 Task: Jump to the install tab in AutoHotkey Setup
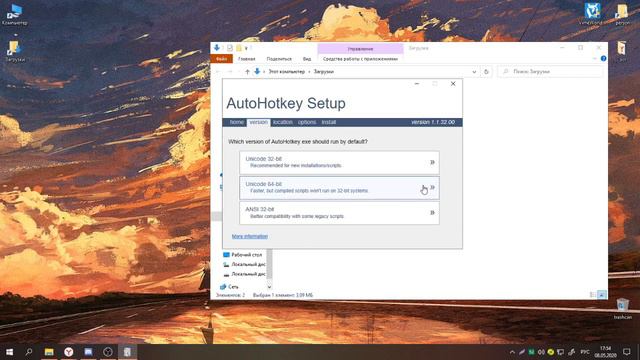tap(329, 122)
